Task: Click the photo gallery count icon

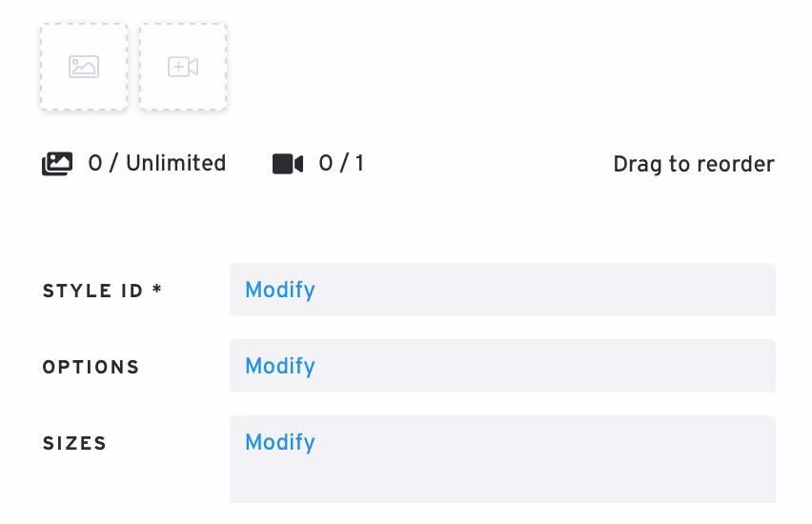Action: tap(57, 164)
